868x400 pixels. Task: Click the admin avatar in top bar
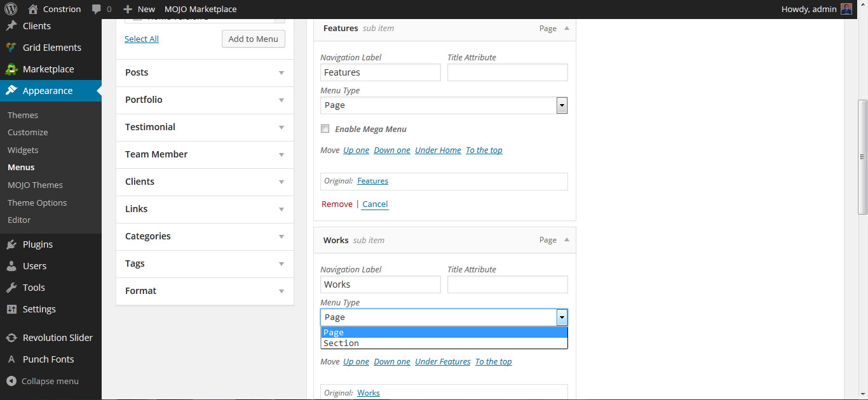846,9
